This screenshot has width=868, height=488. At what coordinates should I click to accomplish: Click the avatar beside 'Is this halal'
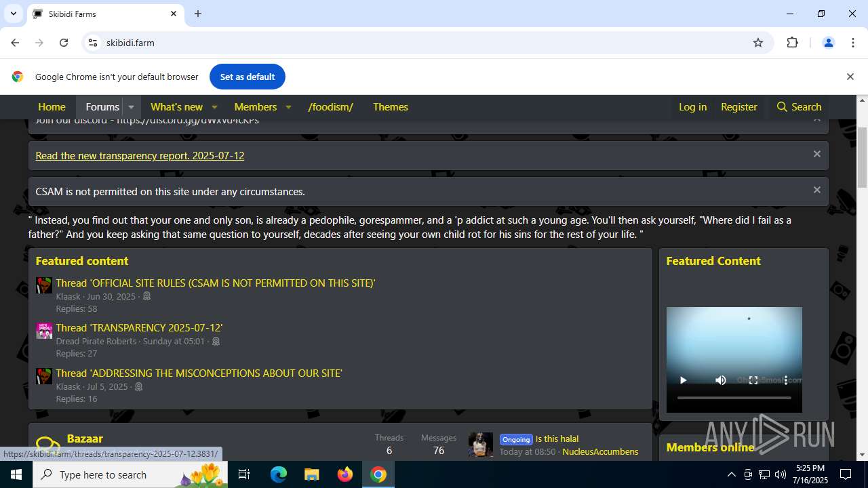(x=481, y=445)
